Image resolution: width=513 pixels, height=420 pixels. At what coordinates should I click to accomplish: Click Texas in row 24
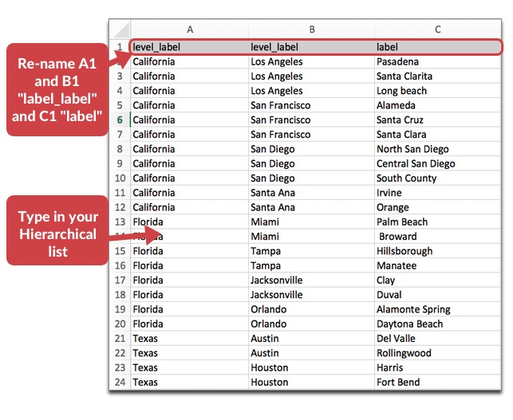190,382
